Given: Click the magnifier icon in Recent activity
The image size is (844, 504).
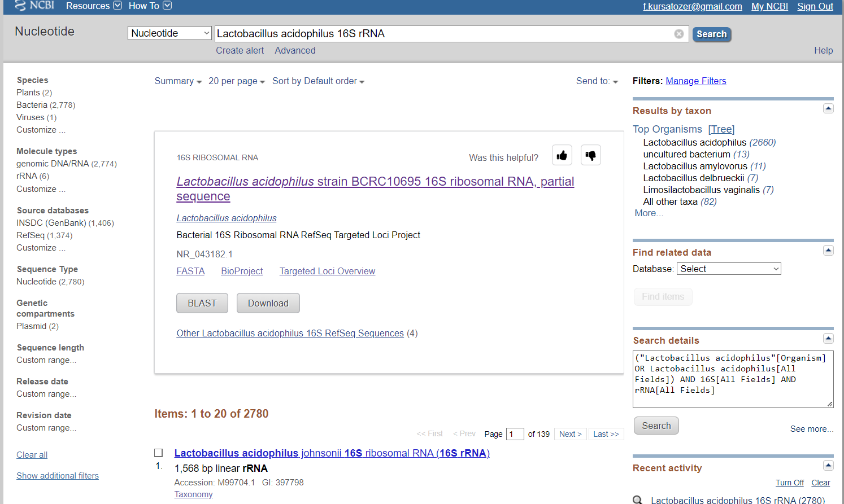Looking at the screenshot, I should [x=638, y=500].
